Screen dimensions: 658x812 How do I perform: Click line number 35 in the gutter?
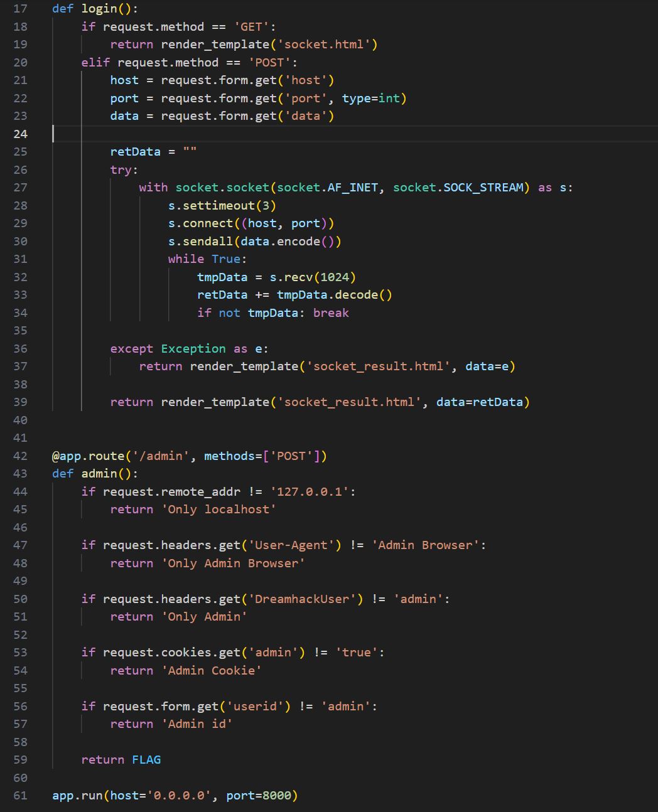tap(20, 331)
